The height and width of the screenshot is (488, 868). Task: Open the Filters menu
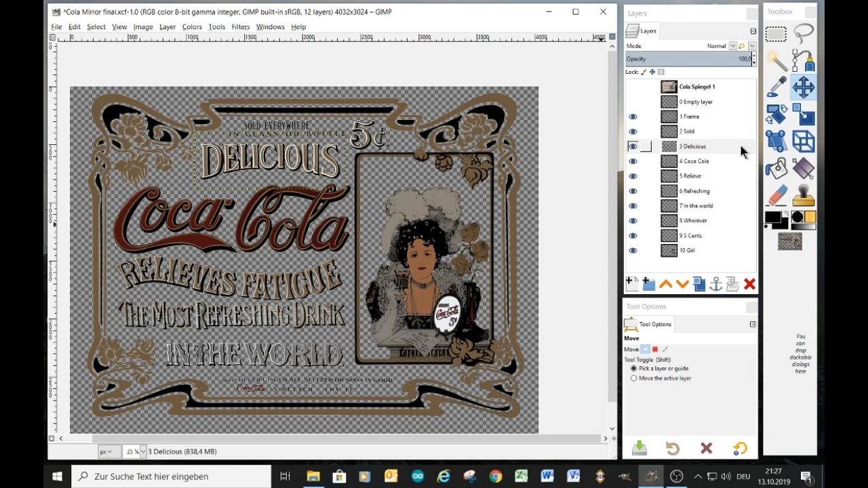click(x=241, y=27)
